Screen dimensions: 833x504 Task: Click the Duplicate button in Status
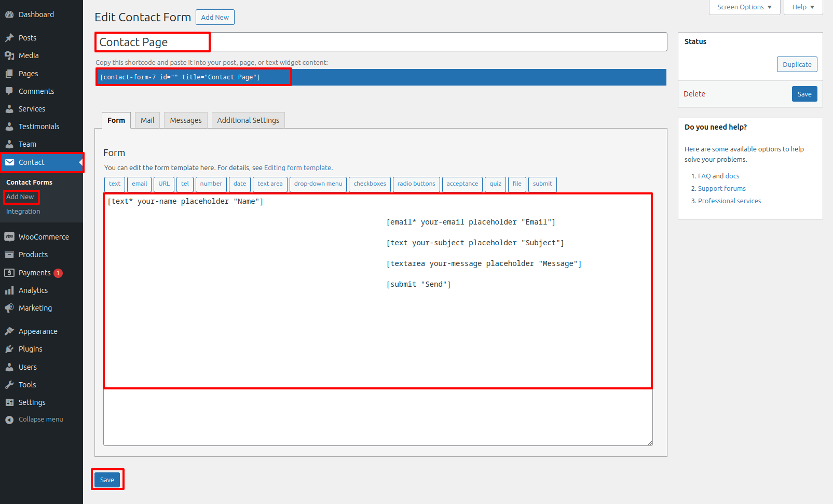coord(797,65)
